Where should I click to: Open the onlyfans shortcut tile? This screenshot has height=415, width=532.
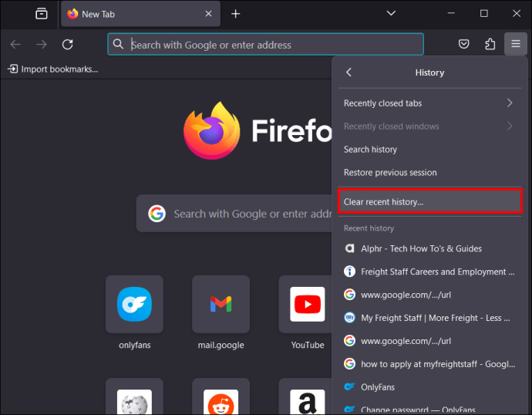pos(134,304)
